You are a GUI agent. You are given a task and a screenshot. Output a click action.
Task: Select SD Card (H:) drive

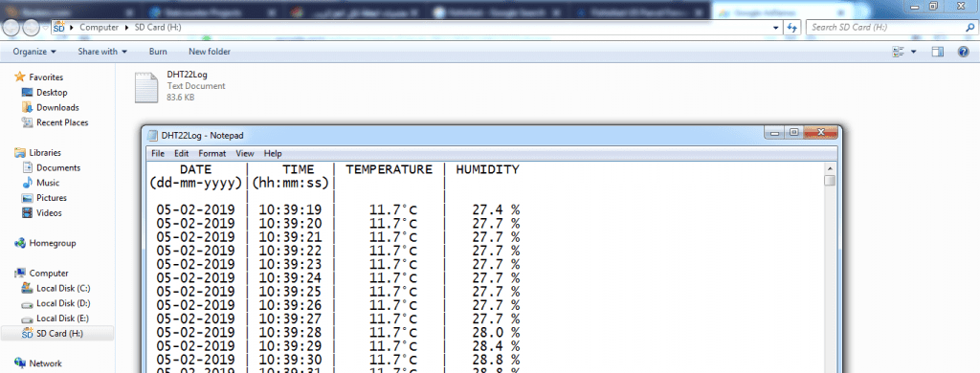pyautogui.click(x=57, y=334)
